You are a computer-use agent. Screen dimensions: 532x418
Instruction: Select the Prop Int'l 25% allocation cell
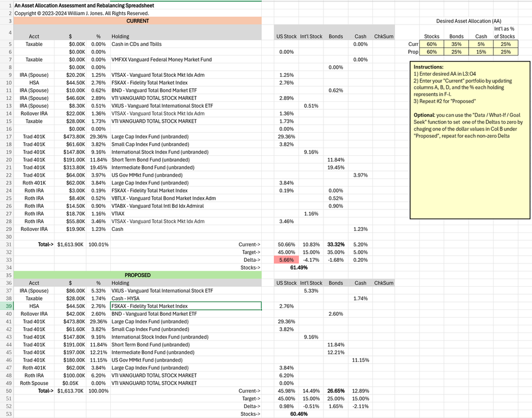[505, 52]
